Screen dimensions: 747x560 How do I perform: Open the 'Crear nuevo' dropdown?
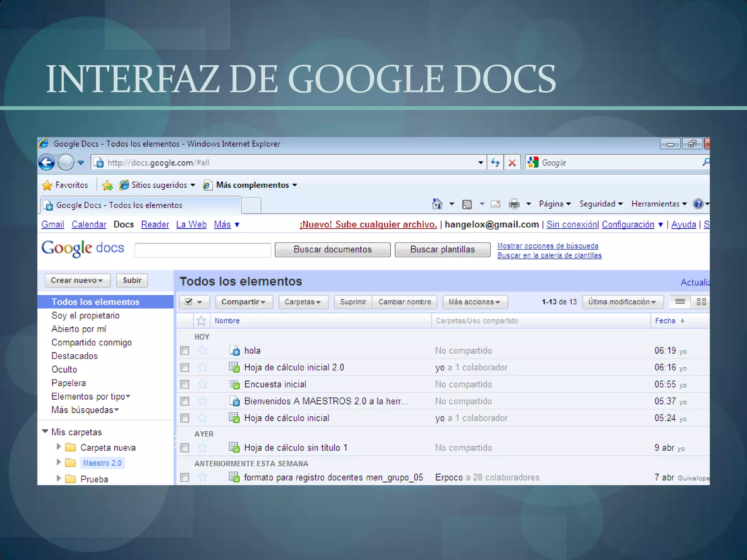pos(77,280)
